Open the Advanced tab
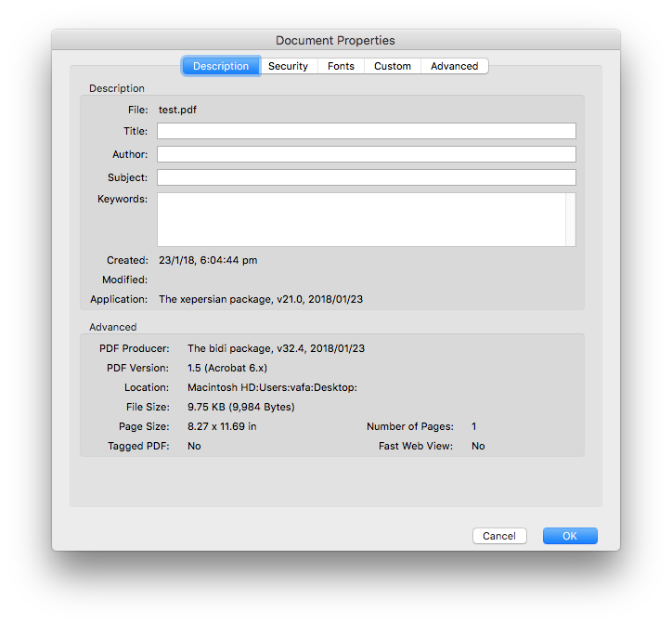This screenshot has width=672, height=625. click(454, 66)
